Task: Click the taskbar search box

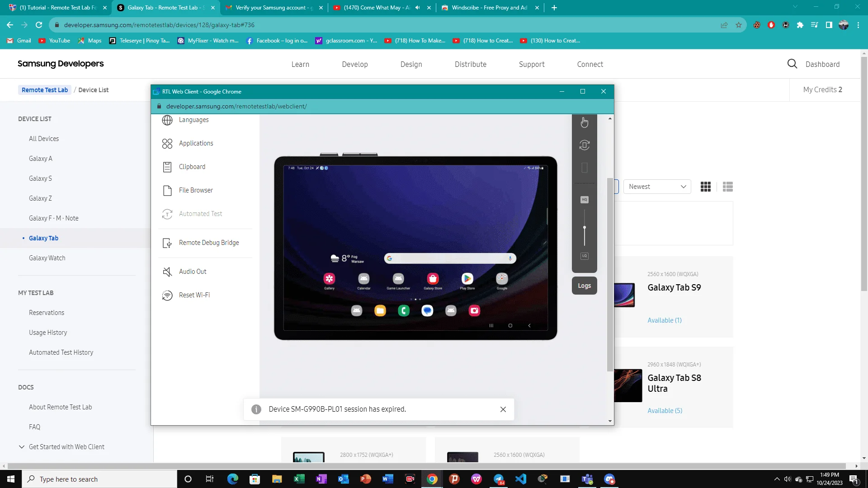Action: pyautogui.click(x=99, y=479)
